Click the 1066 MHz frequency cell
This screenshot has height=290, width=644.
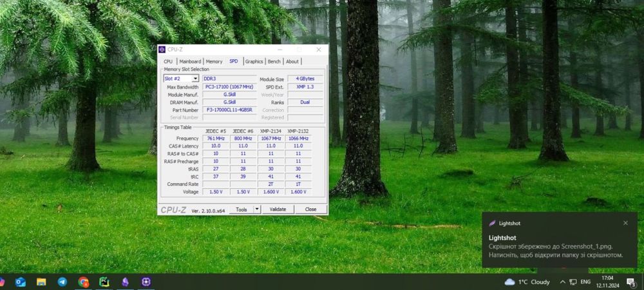coord(298,139)
